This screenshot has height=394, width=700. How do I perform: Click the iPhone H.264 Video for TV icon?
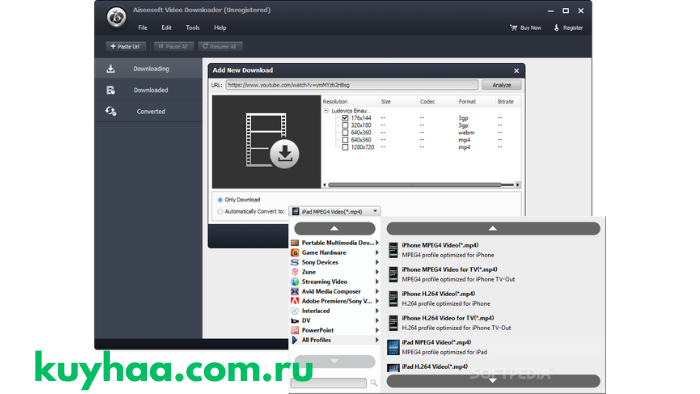(x=393, y=323)
